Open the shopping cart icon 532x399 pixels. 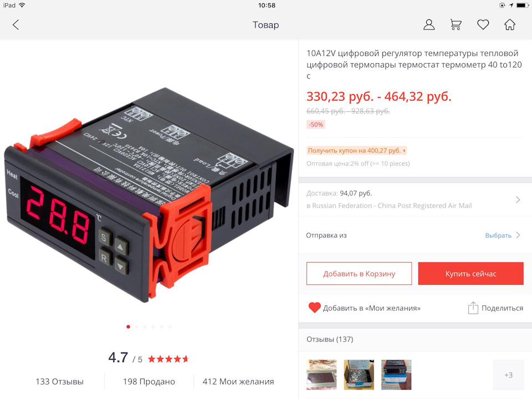[x=456, y=25]
